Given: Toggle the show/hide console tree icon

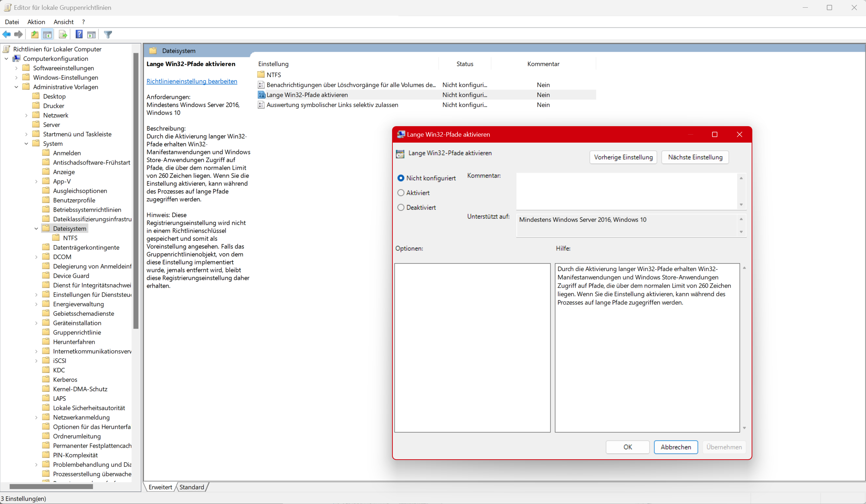Looking at the screenshot, I should pos(47,34).
